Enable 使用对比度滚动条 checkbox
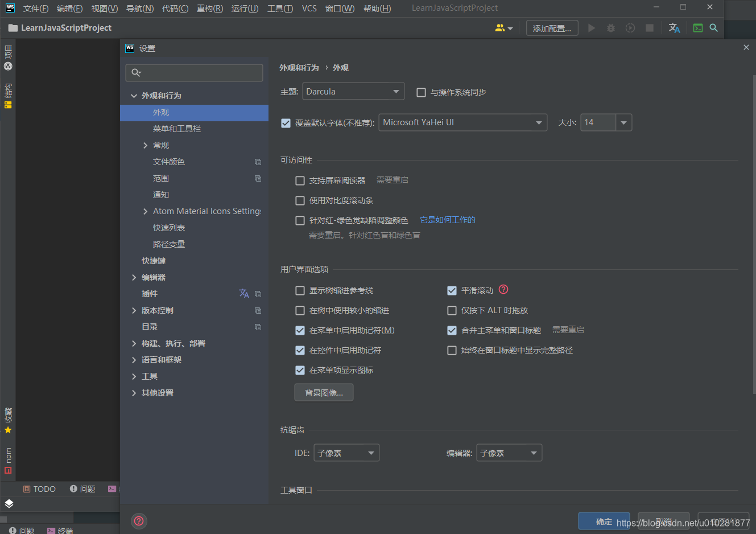This screenshot has width=756, height=534. (x=300, y=200)
